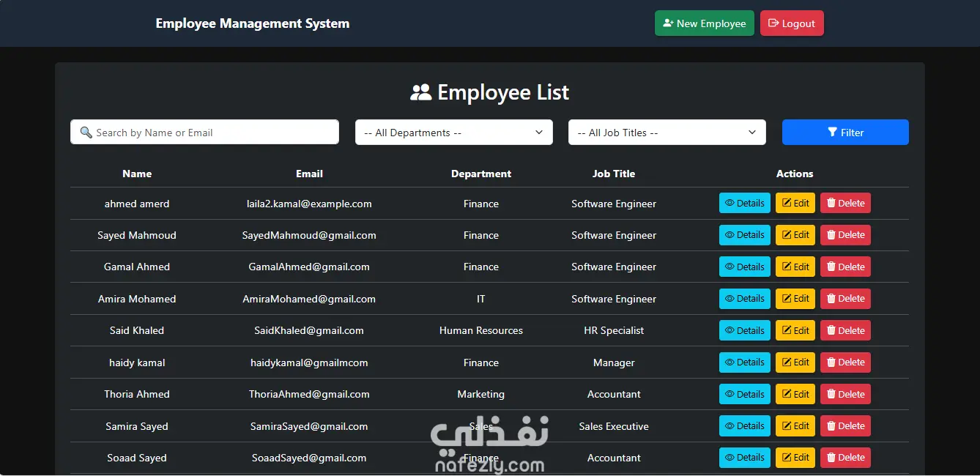The width and height of the screenshot is (980, 476).
Task: Click the Human Resources department cell
Action: [x=481, y=330]
